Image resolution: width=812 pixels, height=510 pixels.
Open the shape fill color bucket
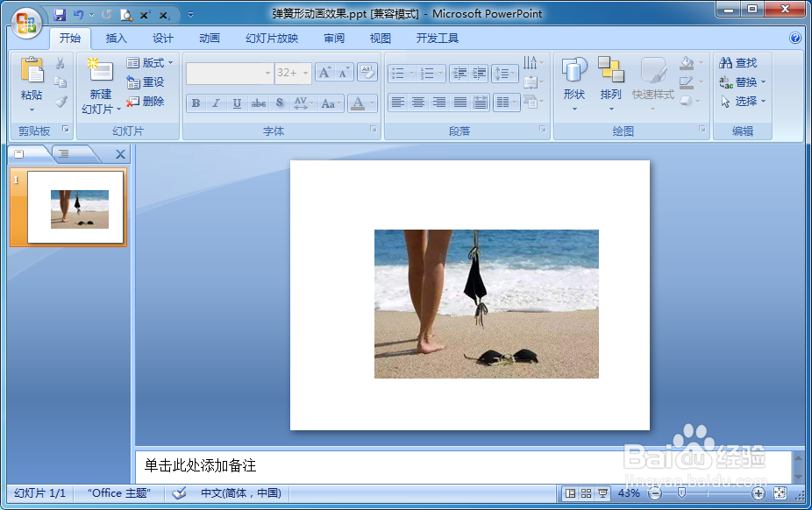[x=687, y=63]
